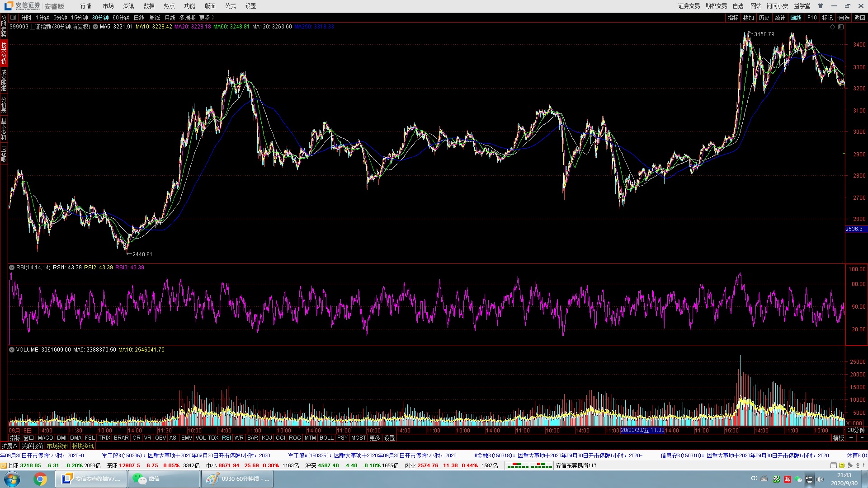Click the up-arrows icon in status bar

point(858,465)
